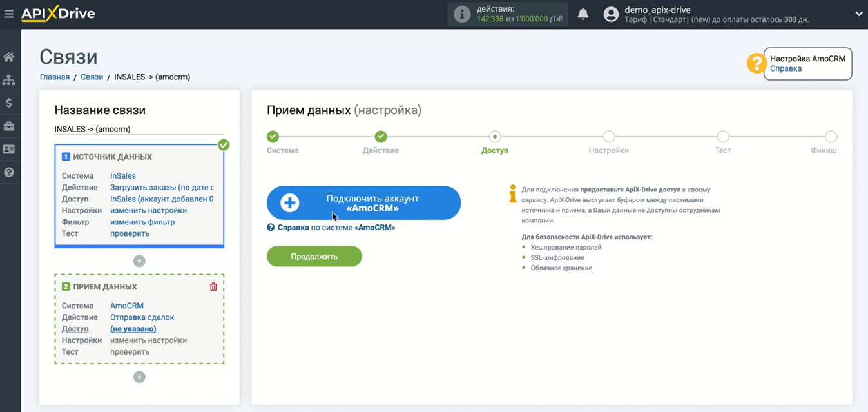Open Загрузить заказы action link
The width and height of the screenshot is (868, 412).
[162, 187]
